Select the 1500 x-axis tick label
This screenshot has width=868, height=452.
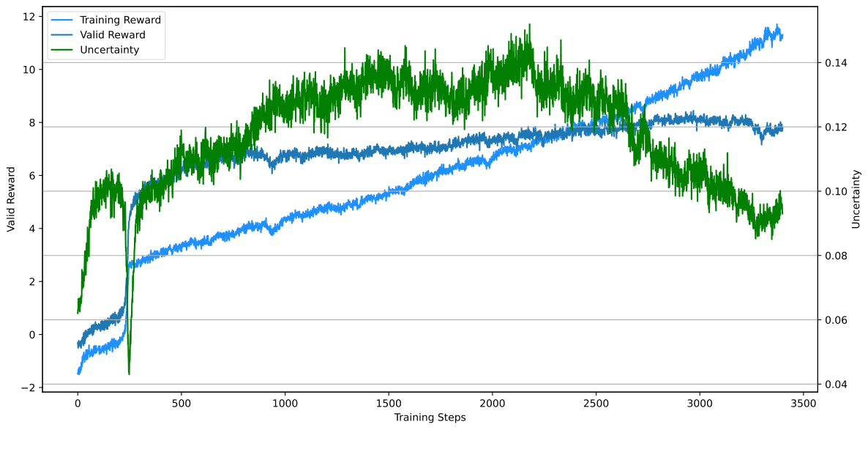[388, 403]
